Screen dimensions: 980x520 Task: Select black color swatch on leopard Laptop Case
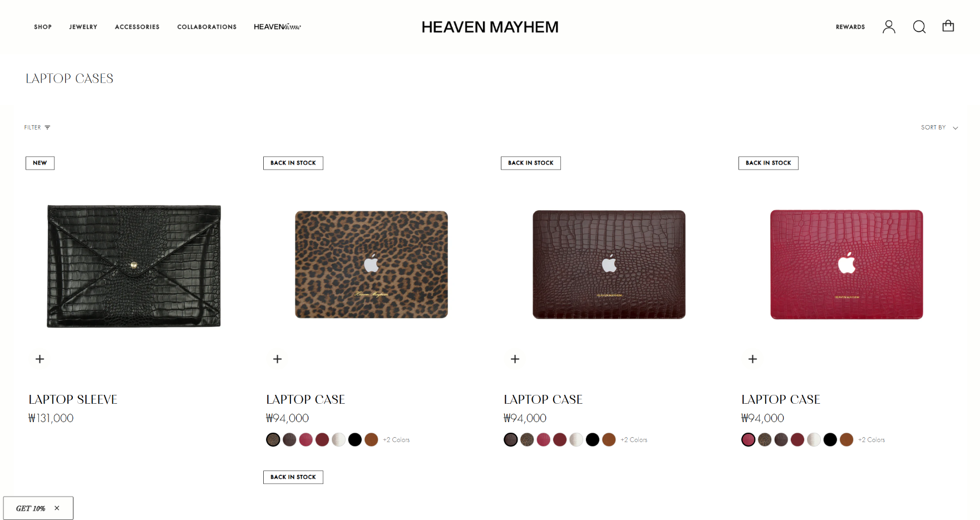[355, 440]
